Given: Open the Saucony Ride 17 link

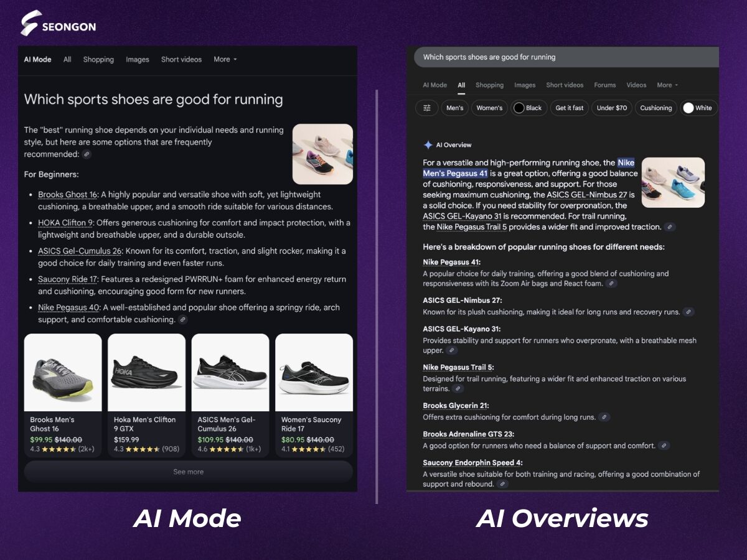Looking at the screenshot, I should [67, 279].
